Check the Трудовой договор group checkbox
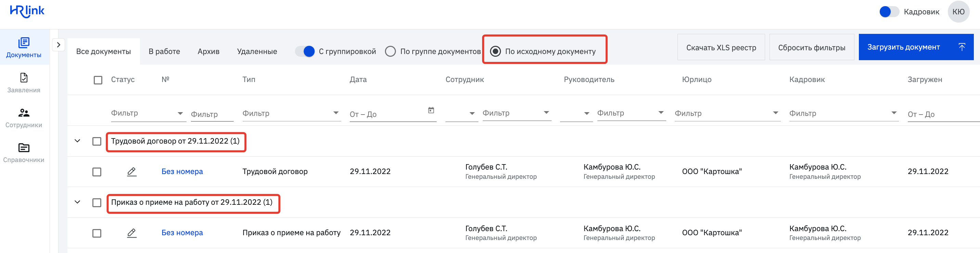 [97, 141]
